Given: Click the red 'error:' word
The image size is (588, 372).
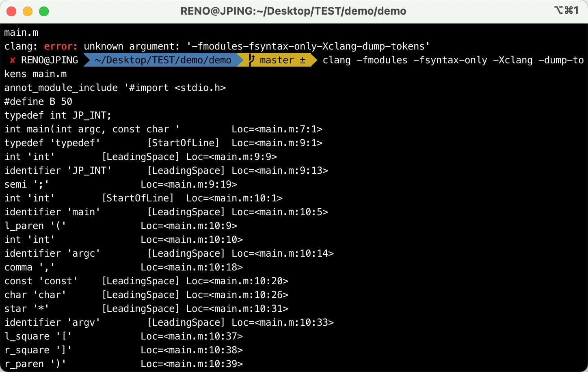Looking at the screenshot, I should [x=61, y=46].
